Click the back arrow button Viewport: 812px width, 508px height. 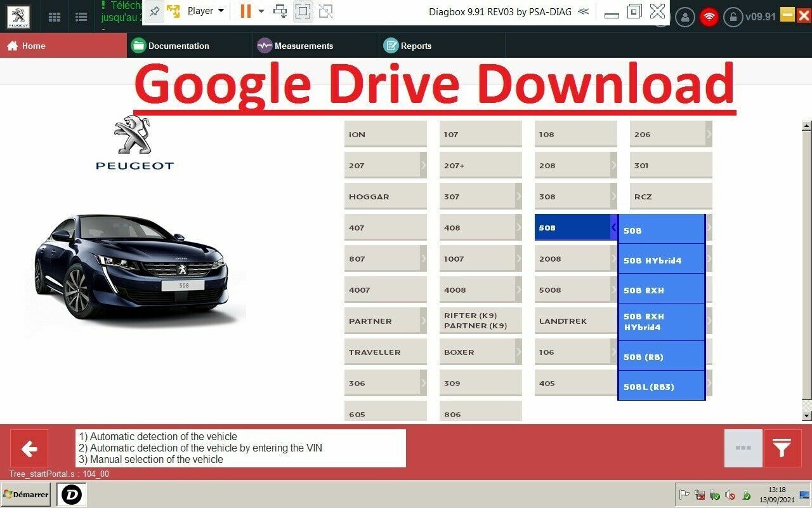pyautogui.click(x=29, y=449)
